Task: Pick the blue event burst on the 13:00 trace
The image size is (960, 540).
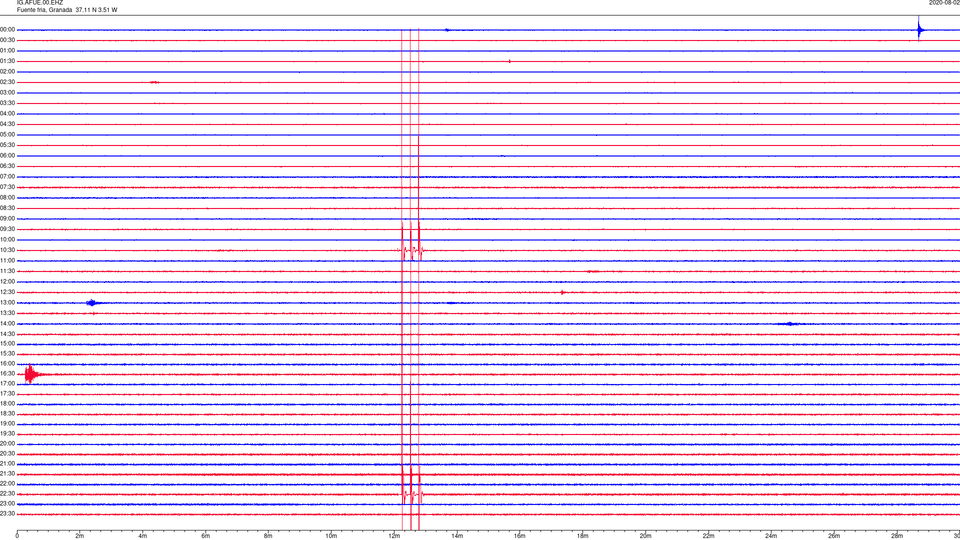Action: [x=92, y=302]
